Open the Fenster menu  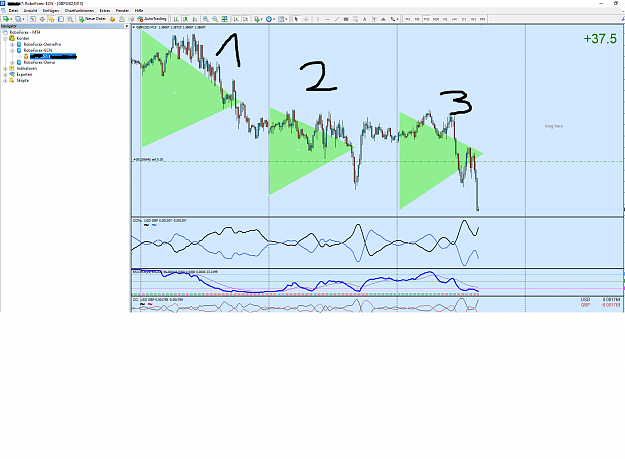tap(122, 11)
